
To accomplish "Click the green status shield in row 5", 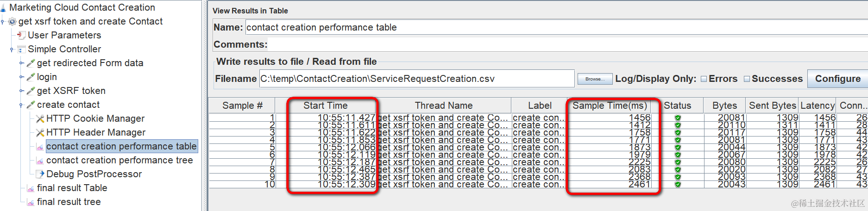I will 678,148.
